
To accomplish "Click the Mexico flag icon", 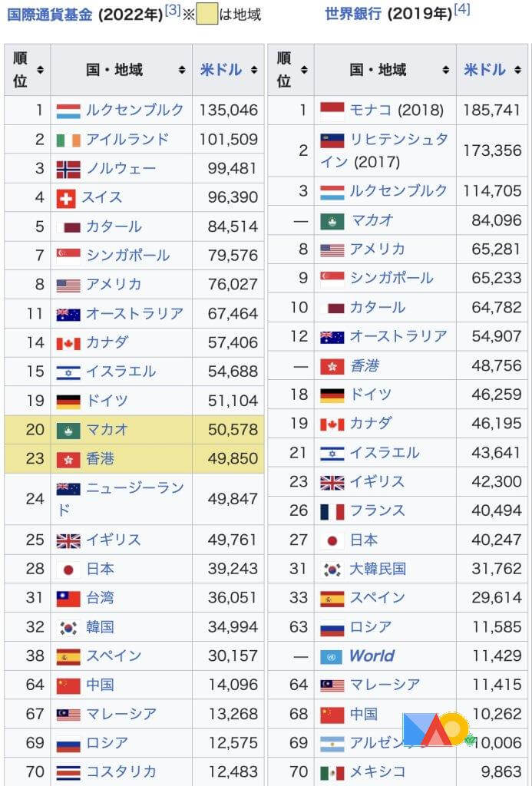I will [332, 772].
